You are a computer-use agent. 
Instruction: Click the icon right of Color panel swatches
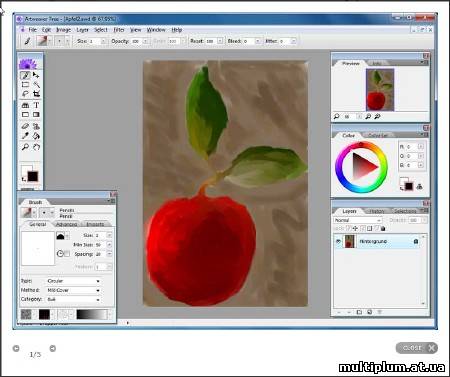tap(420, 187)
